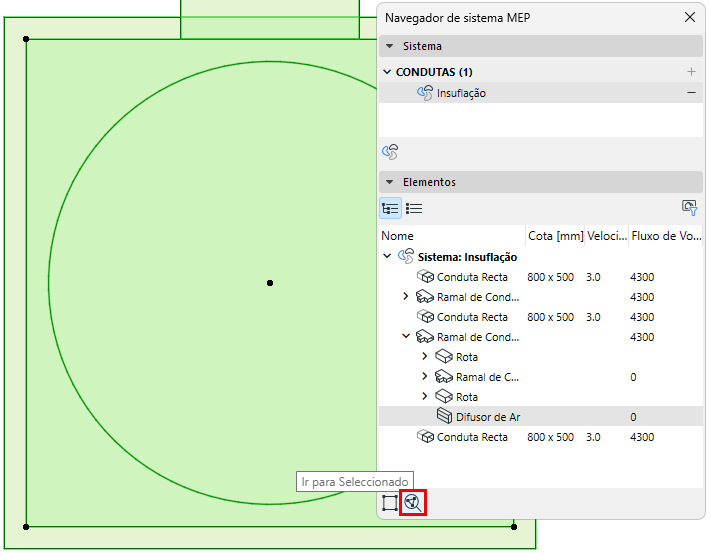Open the element filter settings icon

(x=690, y=208)
